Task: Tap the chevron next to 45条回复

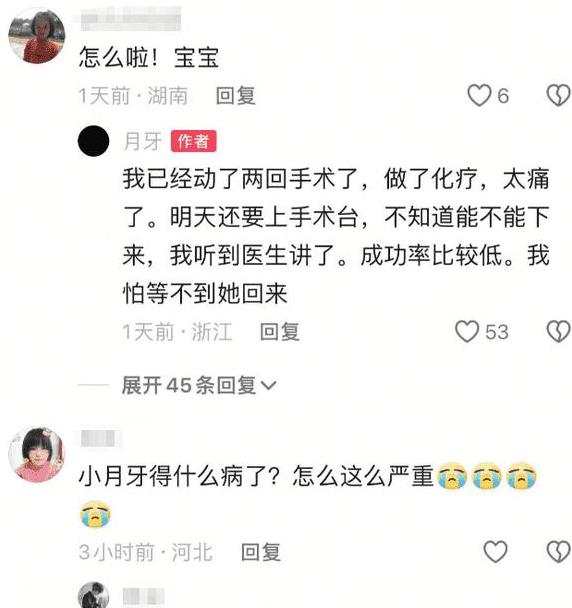Action: [268, 385]
